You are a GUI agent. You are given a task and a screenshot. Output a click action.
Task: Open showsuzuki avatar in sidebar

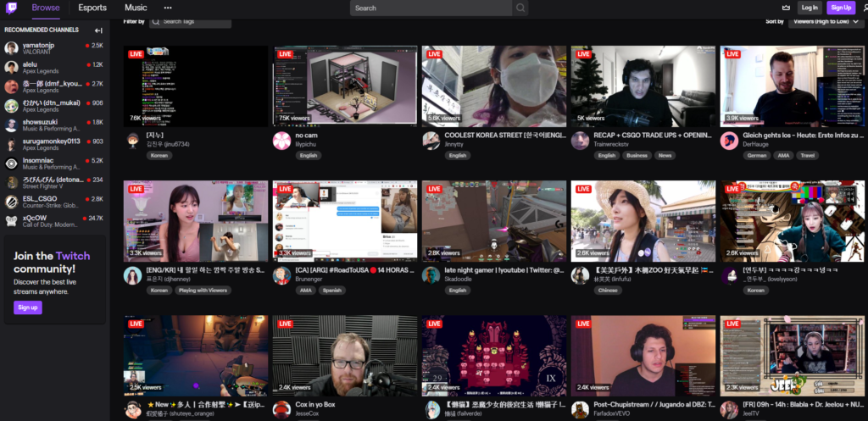pyautogui.click(x=11, y=125)
